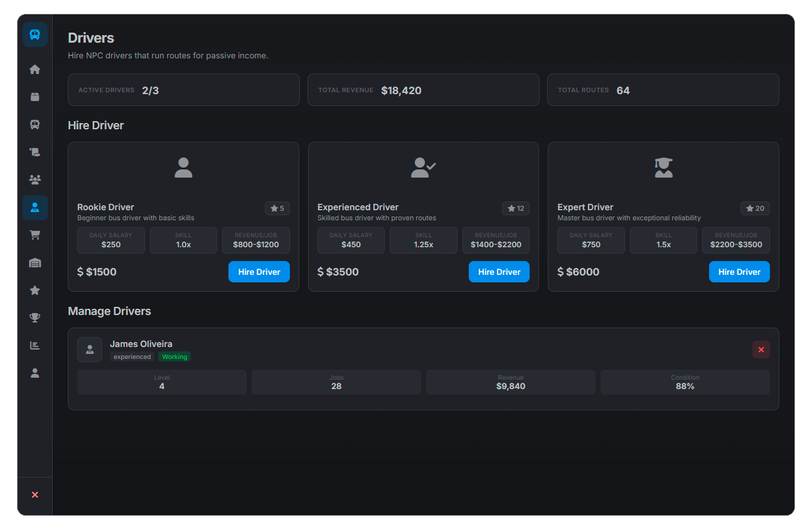This screenshot has width=812, height=529.
Task: Open the shopping cart sidebar icon
Action: point(35,235)
